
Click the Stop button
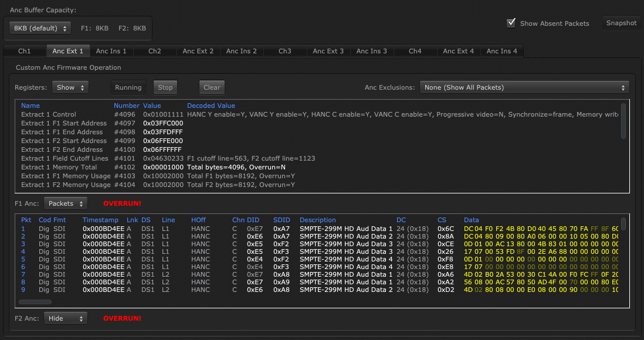(165, 87)
